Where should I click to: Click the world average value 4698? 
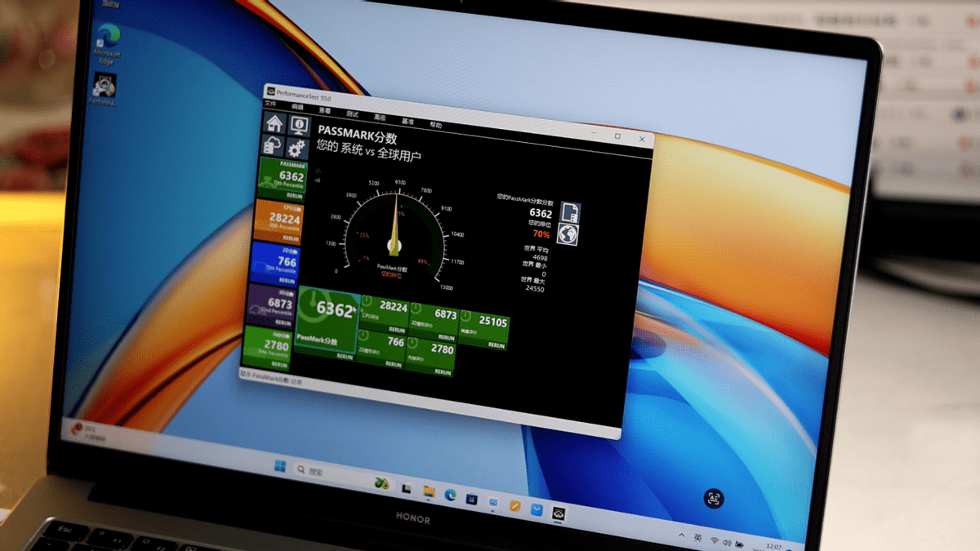click(540, 258)
